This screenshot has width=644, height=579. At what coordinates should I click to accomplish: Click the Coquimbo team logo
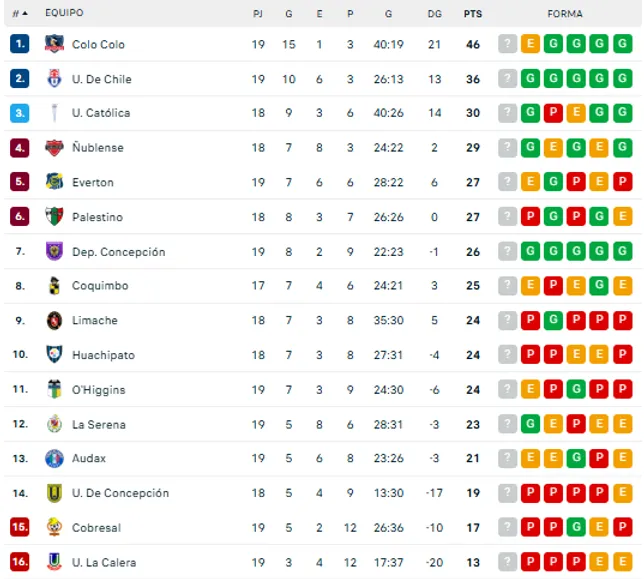pyautogui.click(x=54, y=285)
